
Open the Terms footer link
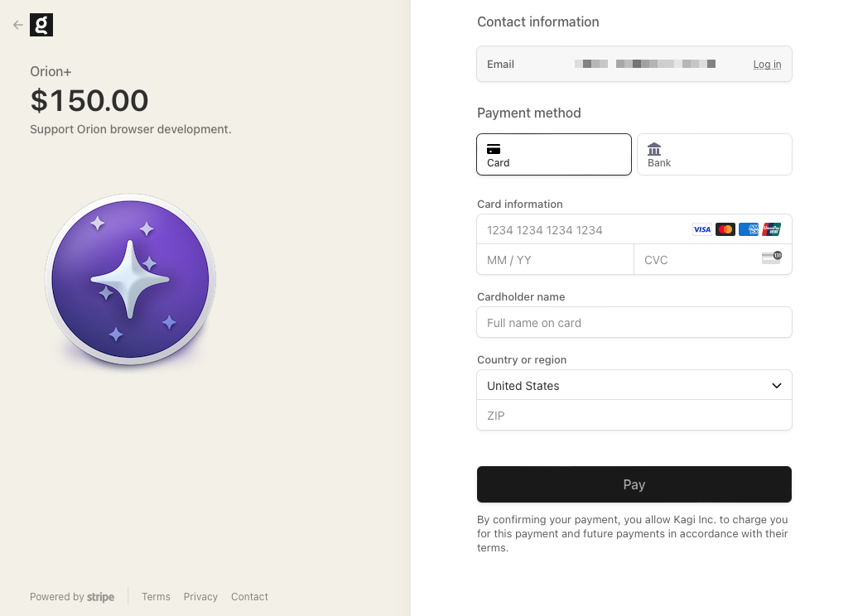coord(156,597)
